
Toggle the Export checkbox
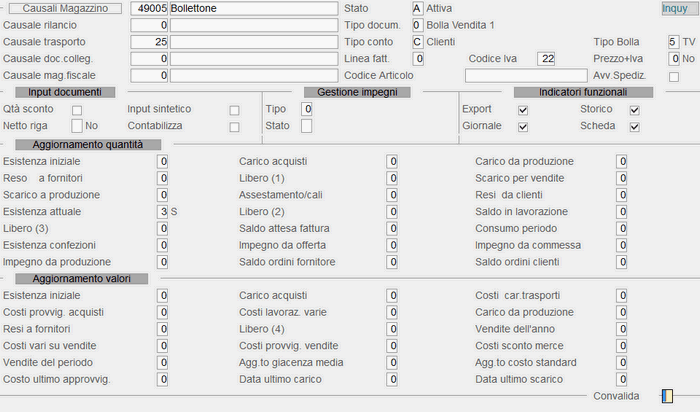(x=523, y=110)
